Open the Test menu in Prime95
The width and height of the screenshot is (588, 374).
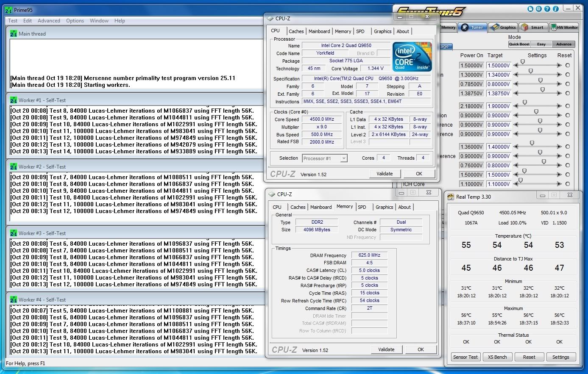13,21
